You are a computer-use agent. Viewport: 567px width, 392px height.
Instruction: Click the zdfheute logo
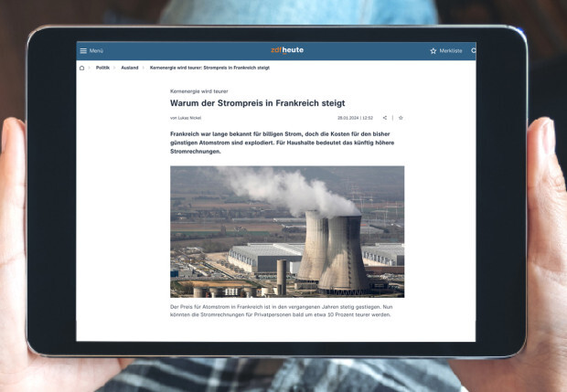(x=287, y=50)
